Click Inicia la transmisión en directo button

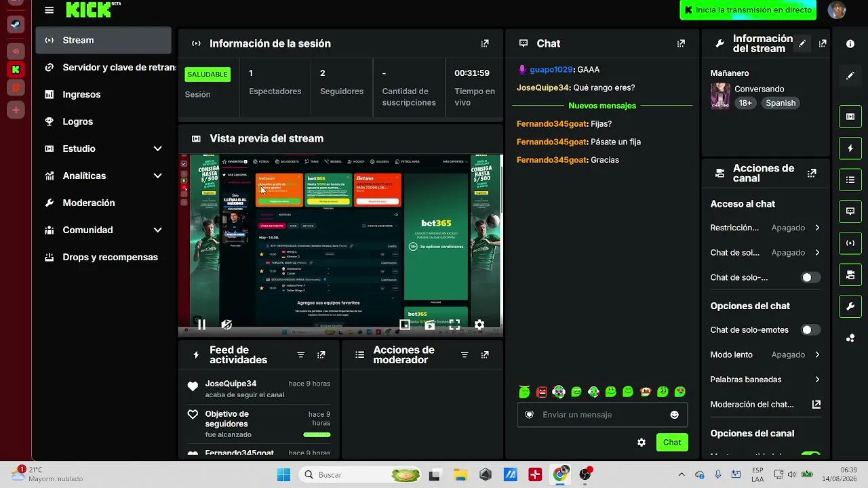click(x=749, y=10)
